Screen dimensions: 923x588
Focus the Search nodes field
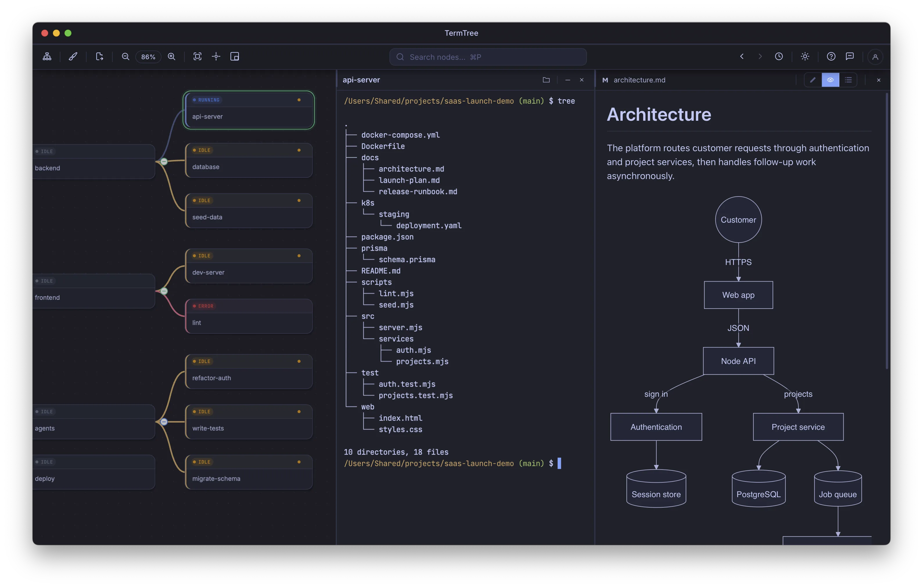[488, 57]
